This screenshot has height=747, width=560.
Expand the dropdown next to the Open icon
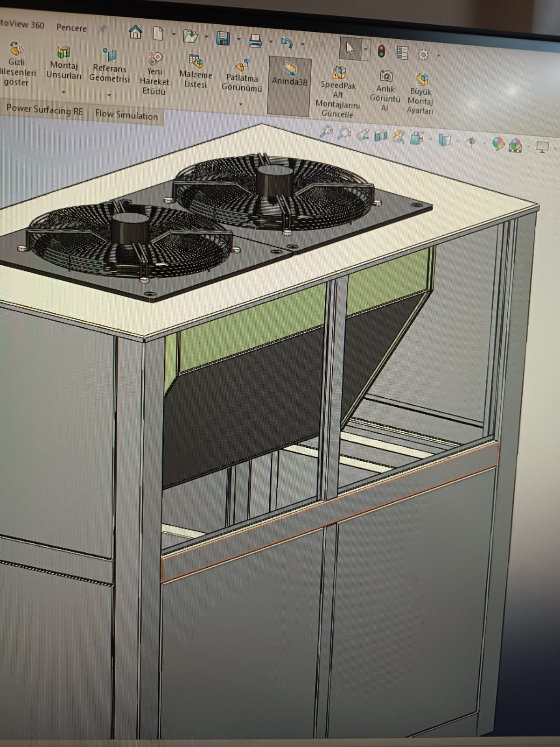pos(206,37)
